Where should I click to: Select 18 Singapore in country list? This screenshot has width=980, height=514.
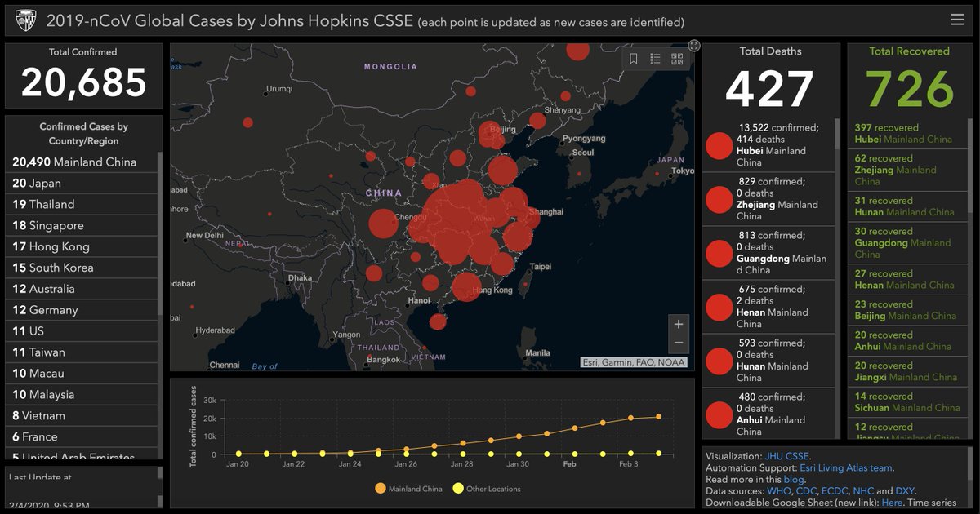pyautogui.click(x=81, y=225)
